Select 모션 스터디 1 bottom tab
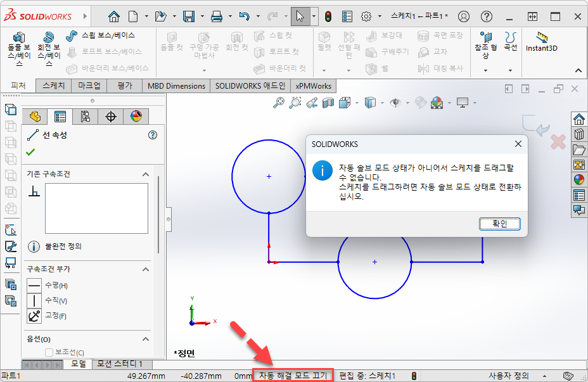This screenshot has height=382, width=588. point(120,364)
